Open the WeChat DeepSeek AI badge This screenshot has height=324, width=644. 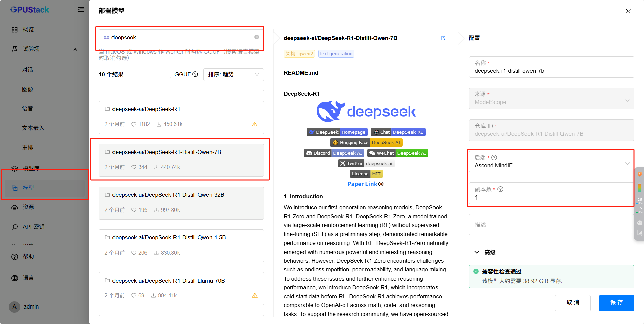coord(398,153)
